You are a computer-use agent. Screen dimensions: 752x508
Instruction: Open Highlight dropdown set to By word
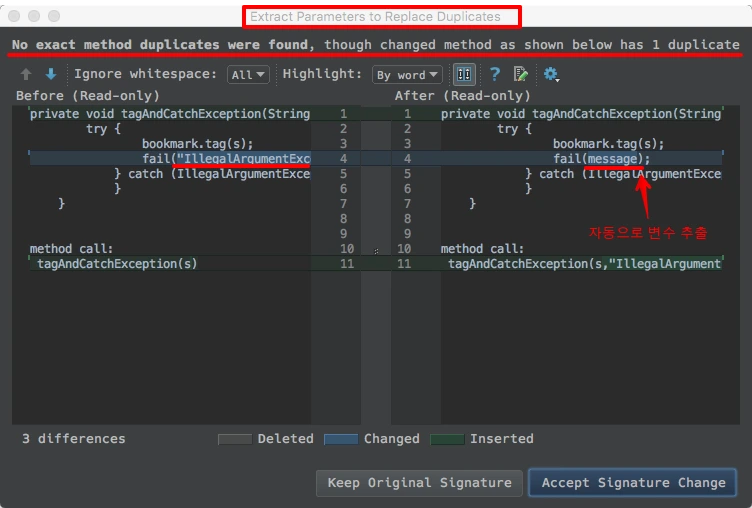pos(407,75)
